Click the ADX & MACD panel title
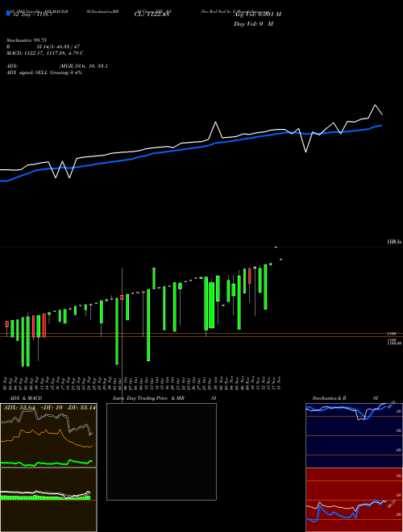403x532 pixels. (26, 398)
